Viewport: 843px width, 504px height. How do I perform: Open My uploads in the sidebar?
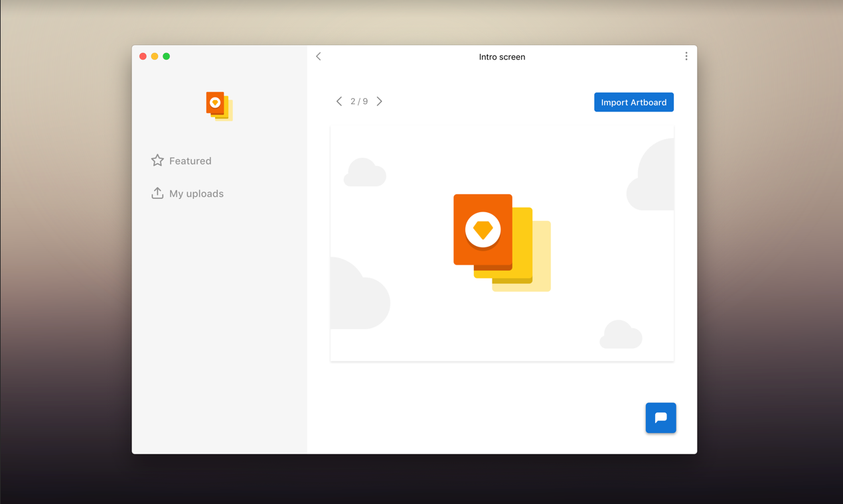pos(187,194)
